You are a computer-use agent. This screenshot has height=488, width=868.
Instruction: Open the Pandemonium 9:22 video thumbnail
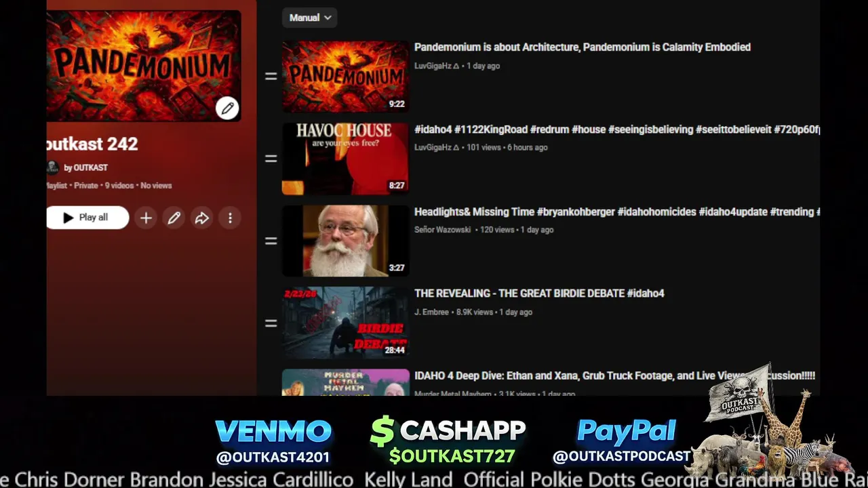coord(346,77)
